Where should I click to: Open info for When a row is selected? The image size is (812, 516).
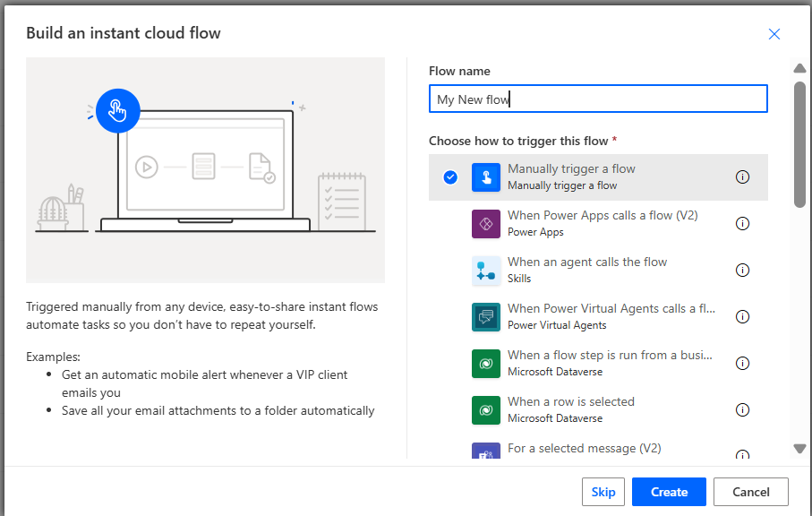pos(742,410)
